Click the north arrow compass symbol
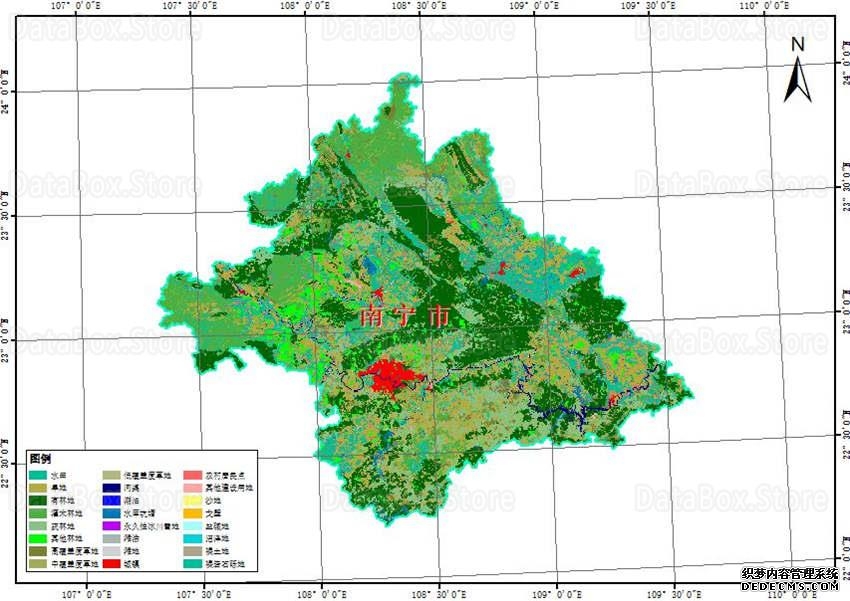Image resolution: width=850 pixels, height=601 pixels. (796, 70)
